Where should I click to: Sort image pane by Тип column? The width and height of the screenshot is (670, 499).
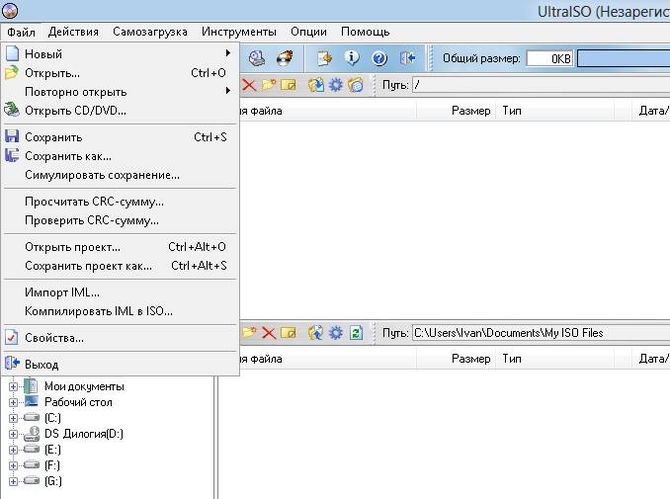pos(555,111)
